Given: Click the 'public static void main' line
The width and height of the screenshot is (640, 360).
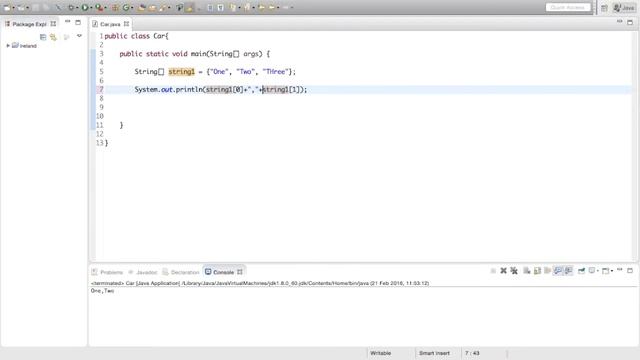Looking at the screenshot, I should pos(195,54).
